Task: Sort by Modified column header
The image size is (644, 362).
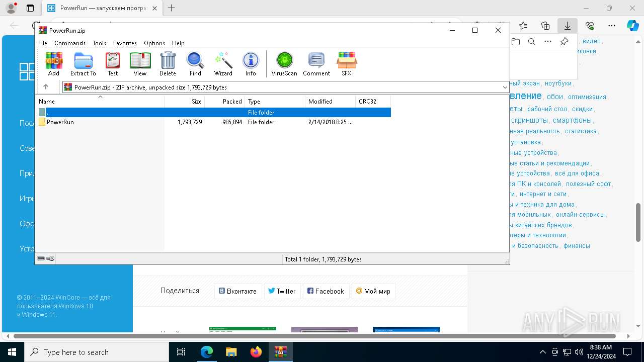Action: coord(331,102)
